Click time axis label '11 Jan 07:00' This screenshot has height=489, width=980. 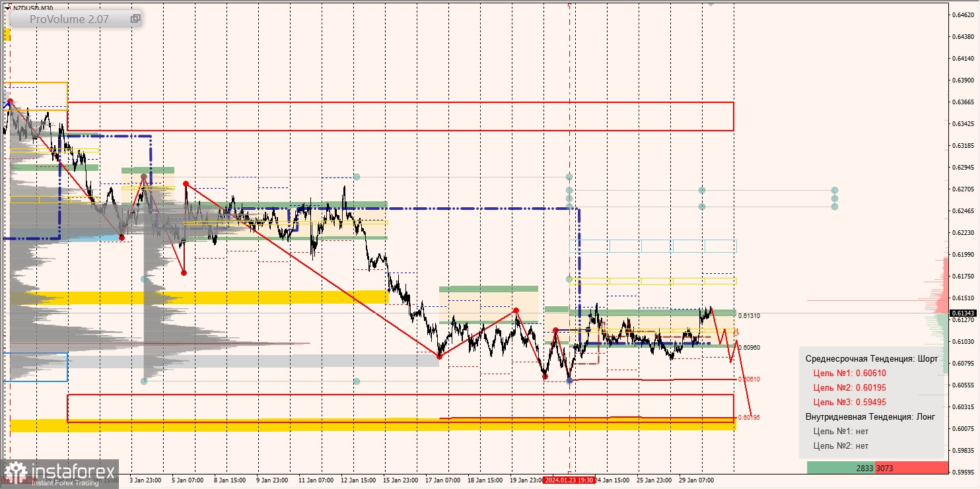click(314, 480)
